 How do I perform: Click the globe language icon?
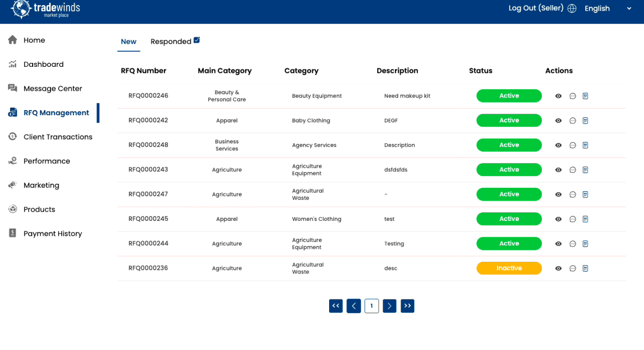click(x=572, y=9)
